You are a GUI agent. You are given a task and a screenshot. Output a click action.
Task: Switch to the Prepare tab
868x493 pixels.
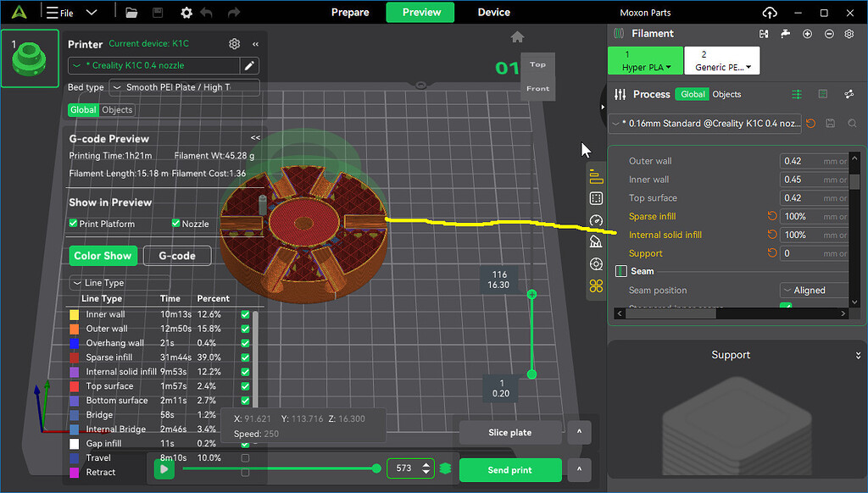[x=350, y=13]
